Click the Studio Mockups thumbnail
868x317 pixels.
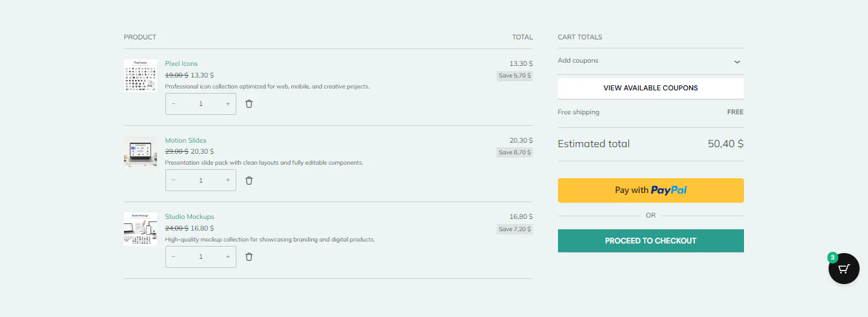click(x=140, y=229)
